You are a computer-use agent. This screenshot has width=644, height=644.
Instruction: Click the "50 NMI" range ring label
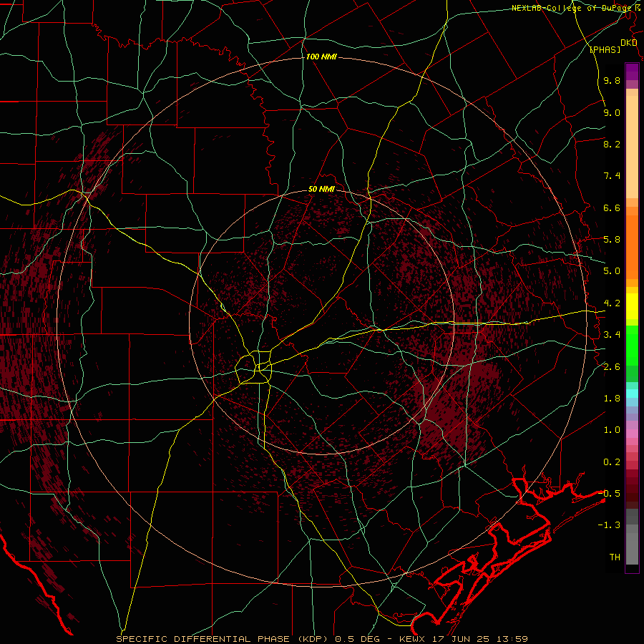321,190
